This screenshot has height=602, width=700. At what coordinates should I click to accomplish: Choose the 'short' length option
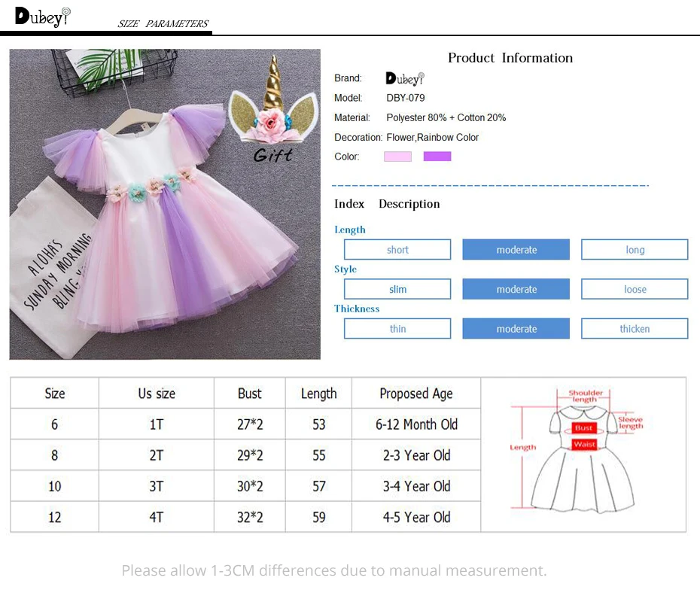coord(397,250)
